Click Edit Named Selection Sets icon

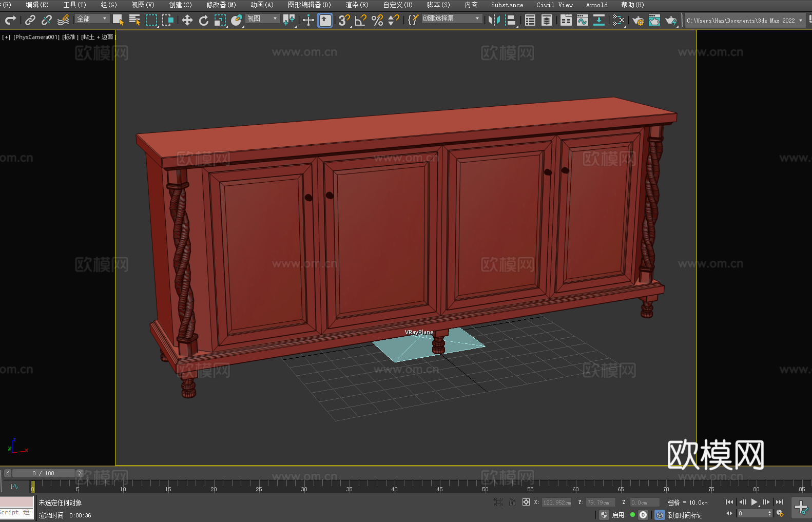(x=413, y=20)
